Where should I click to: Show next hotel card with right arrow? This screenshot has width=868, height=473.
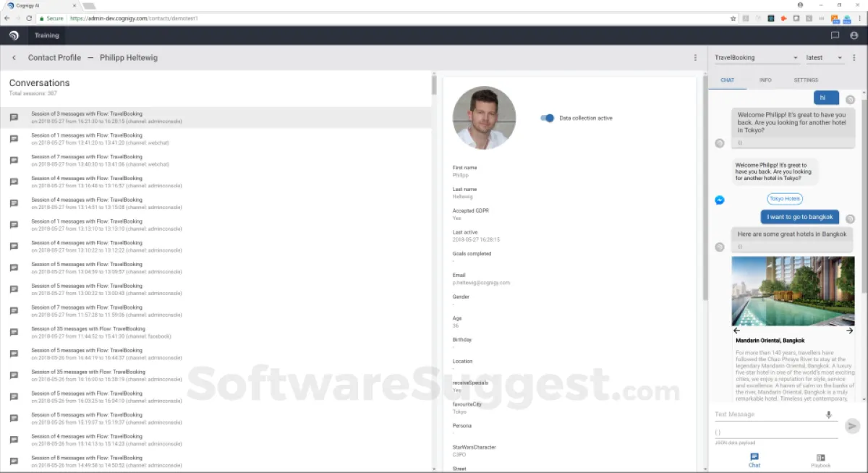[850, 331]
